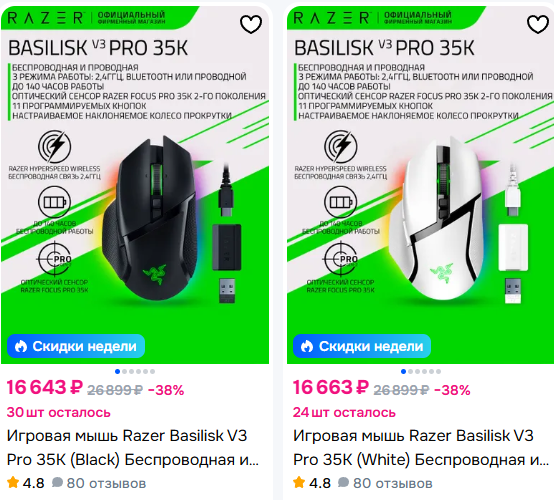This screenshot has height=500, width=554.
Task: Click the 16 643 ₽ price
Action: 45,387
